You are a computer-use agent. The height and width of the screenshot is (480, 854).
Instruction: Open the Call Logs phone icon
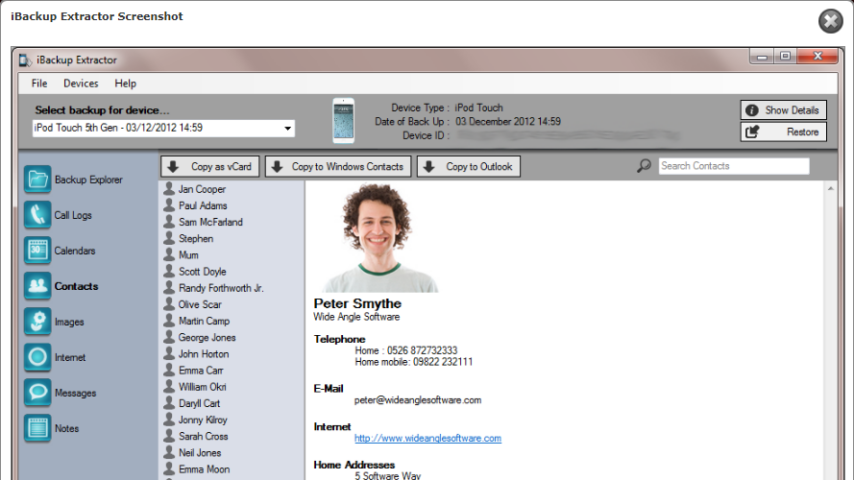click(x=38, y=215)
